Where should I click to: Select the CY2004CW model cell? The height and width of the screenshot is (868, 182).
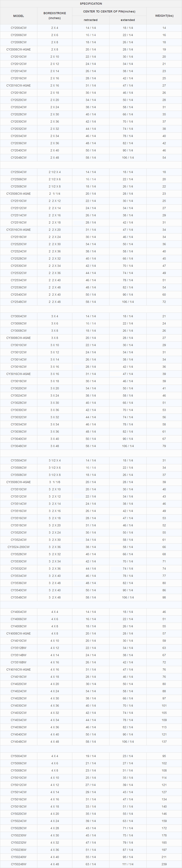[18, 28]
